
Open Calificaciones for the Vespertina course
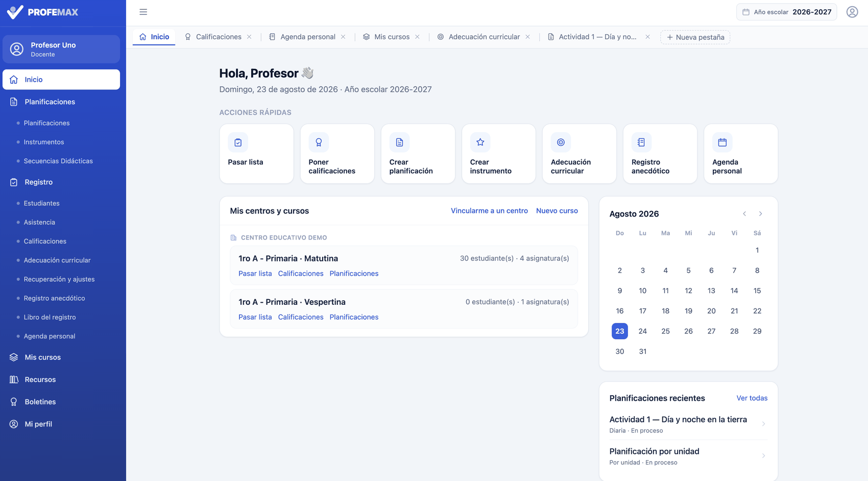301,317
